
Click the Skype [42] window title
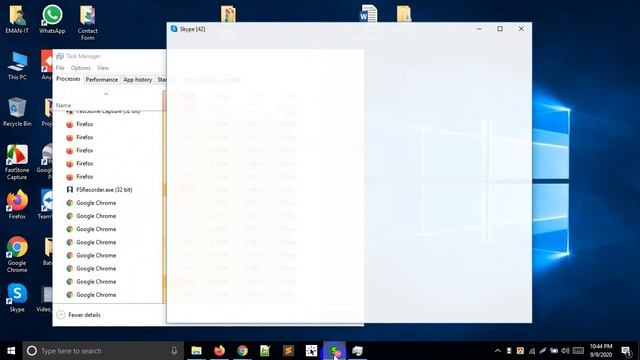(x=192, y=29)
